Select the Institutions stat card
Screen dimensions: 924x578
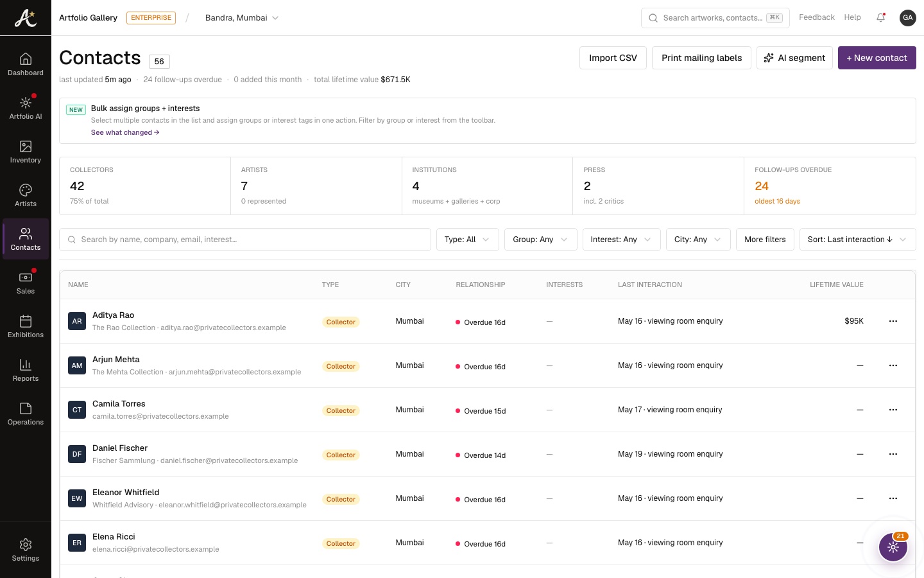(x=487, y=186)
